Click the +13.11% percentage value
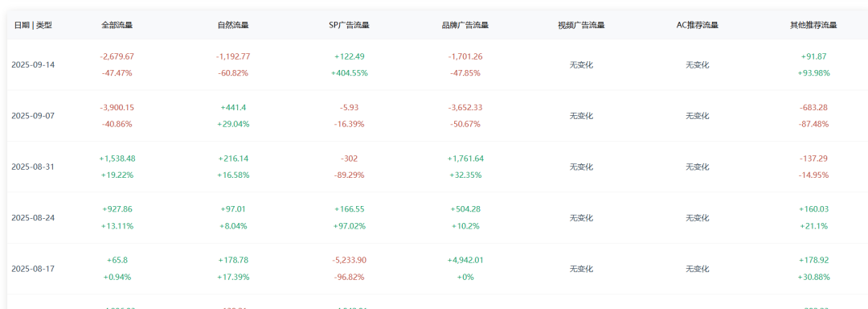868x309 pixels. [117, 226]
